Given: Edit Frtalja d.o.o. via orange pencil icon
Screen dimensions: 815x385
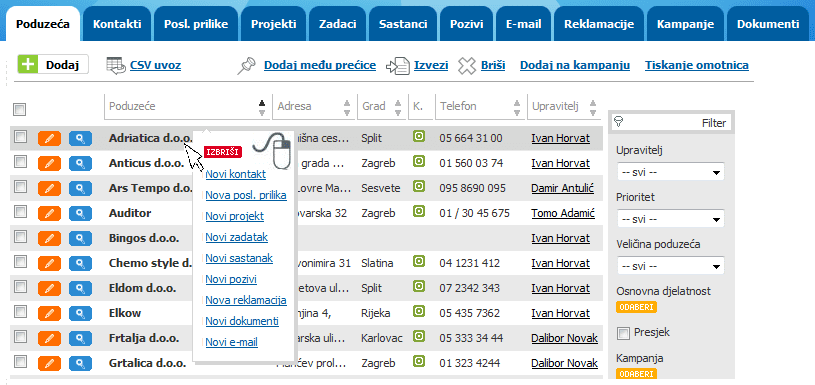Looking at the screenshot, I should 49,338.
